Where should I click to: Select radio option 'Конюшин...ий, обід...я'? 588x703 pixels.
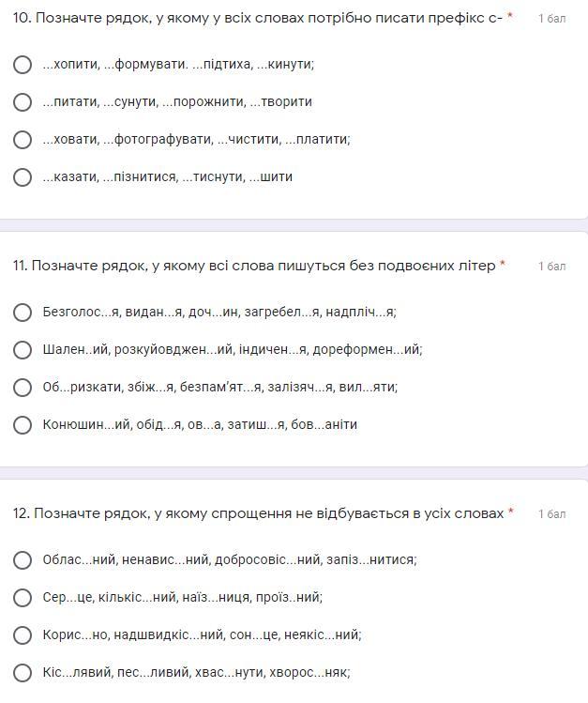tap(23, 425)
